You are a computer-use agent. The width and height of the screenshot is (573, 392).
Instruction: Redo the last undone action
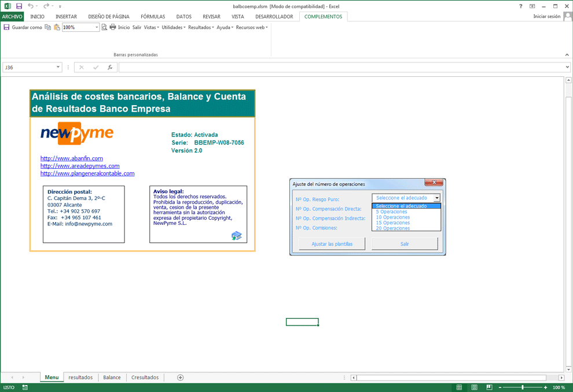click(46, 6)
